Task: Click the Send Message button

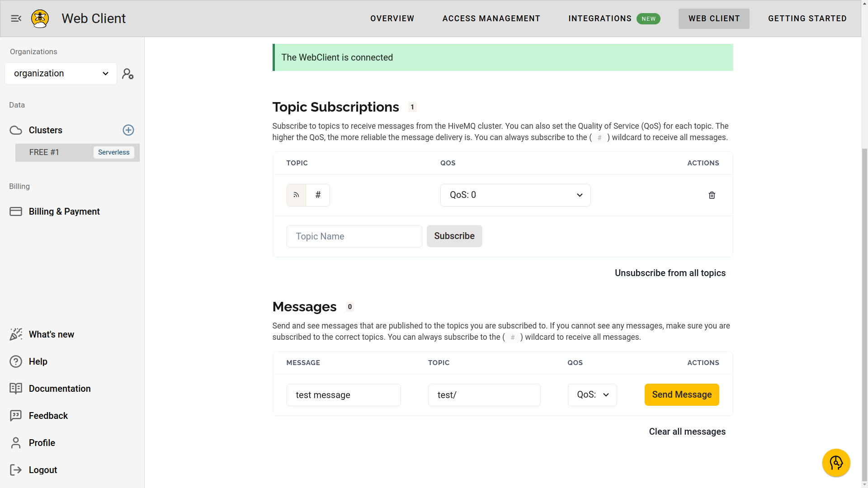Action: 681,394
